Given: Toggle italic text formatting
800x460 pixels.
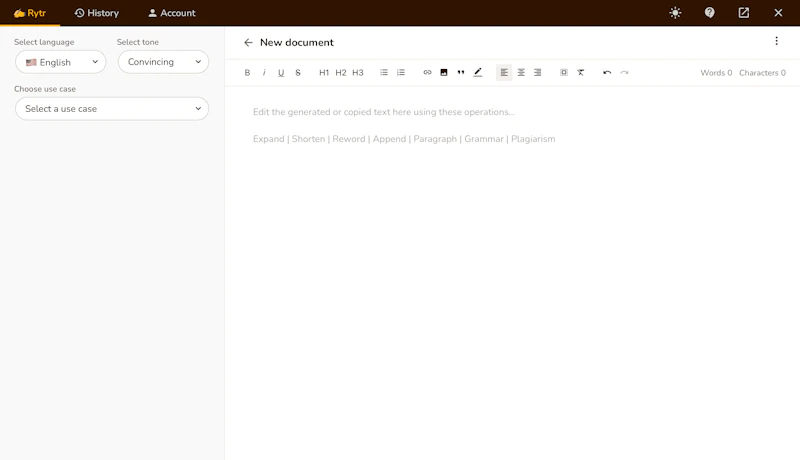Looking at the screenshot, I should tap(264, 73).
